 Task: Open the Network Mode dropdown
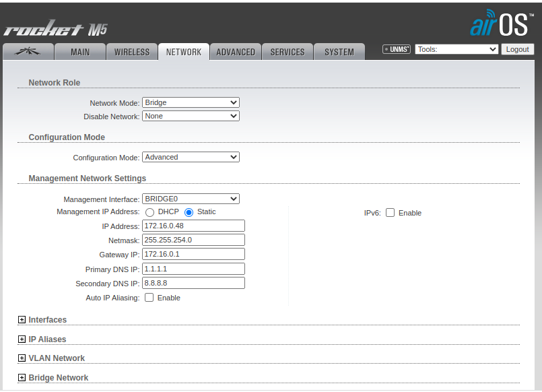point(191,102)
